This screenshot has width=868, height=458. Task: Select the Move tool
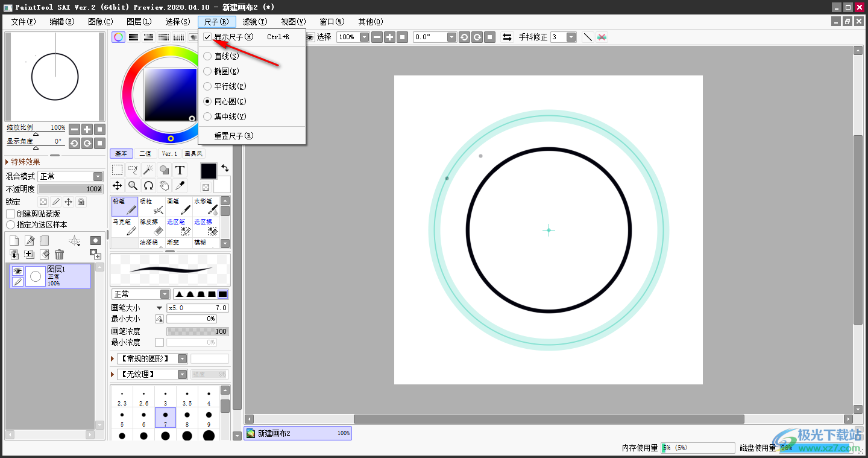[118, 186]
